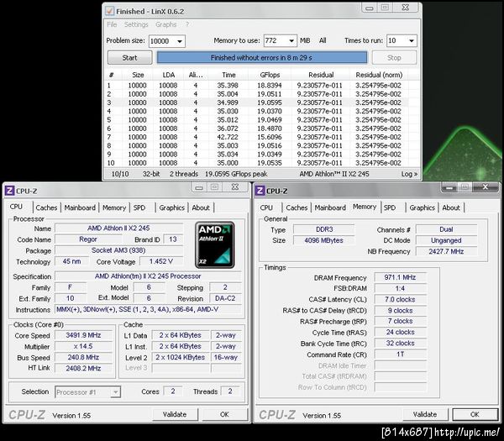Screen dimensions: 504x441
Task: Click the Command Rate 1T value
Action: click(400, 354)
